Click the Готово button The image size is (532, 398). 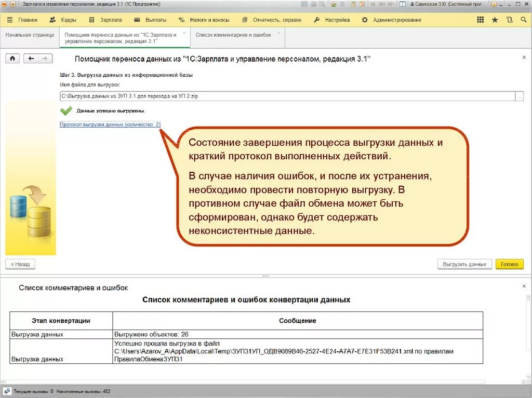coord(509,264)
